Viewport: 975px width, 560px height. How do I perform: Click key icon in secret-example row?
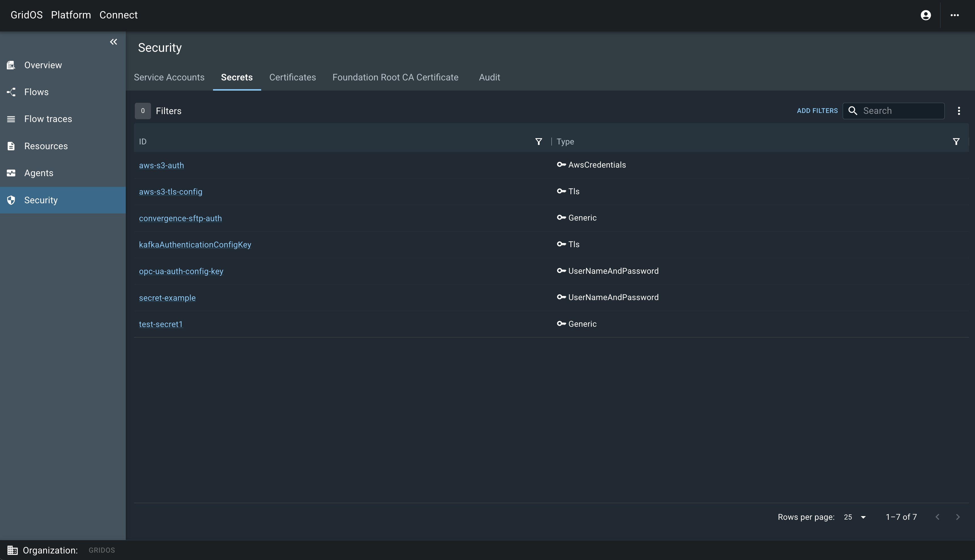click(561, 297)
